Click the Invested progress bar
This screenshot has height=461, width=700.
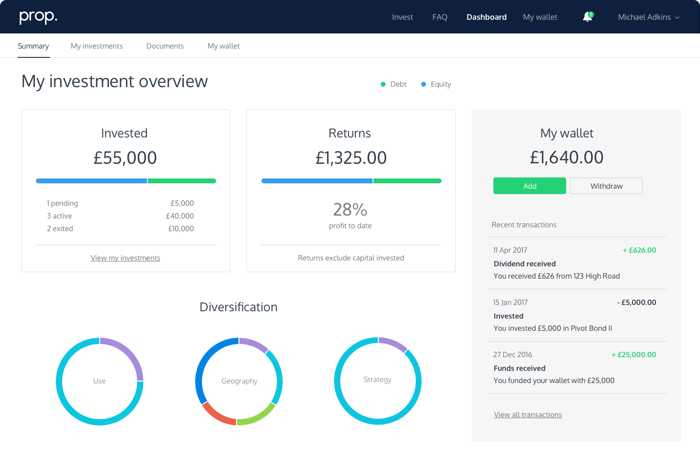[x=125, y=181]
